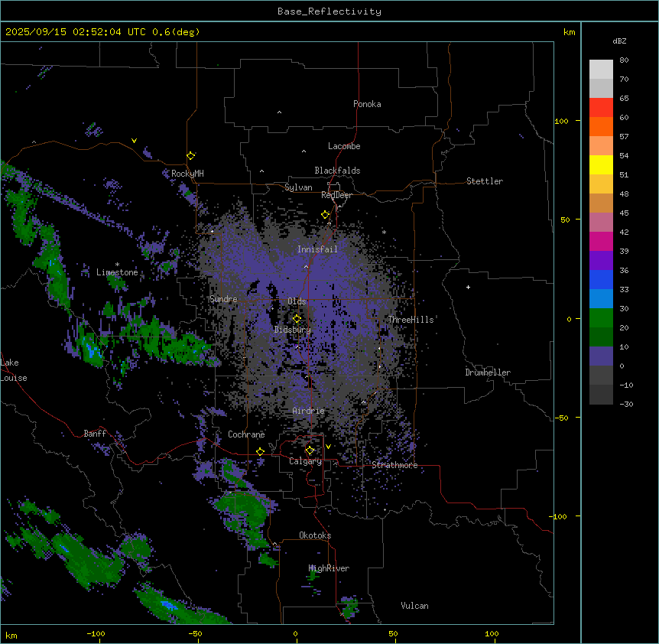Click the Okotoks town label
Screen dimensions: 659x644
point(315,535)
